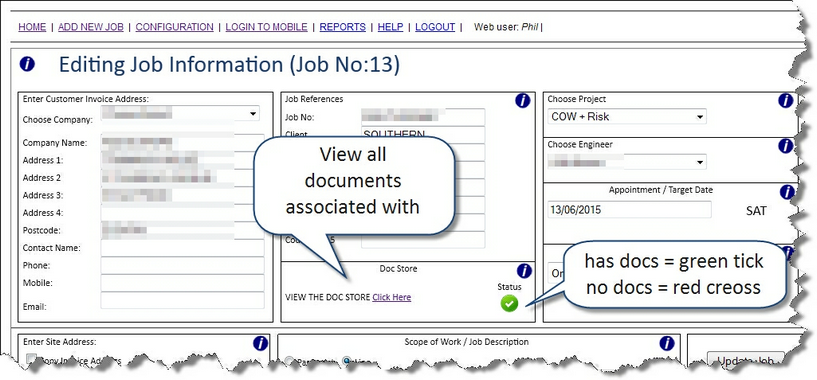
Task: Open the Choose Engineer dropdown
Action: point(627,162)
